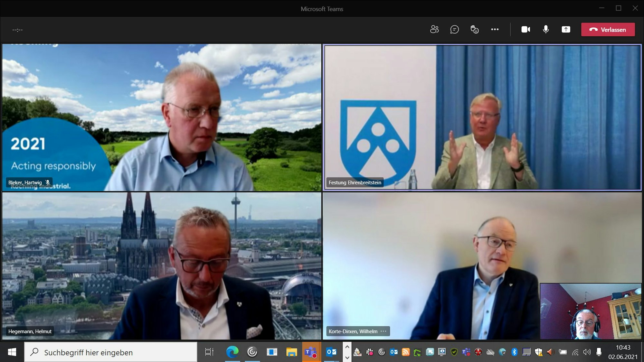Viewport: 644px width, 362px height.
Task: Open reactions and raise hand menu
Action: [474, 29]
